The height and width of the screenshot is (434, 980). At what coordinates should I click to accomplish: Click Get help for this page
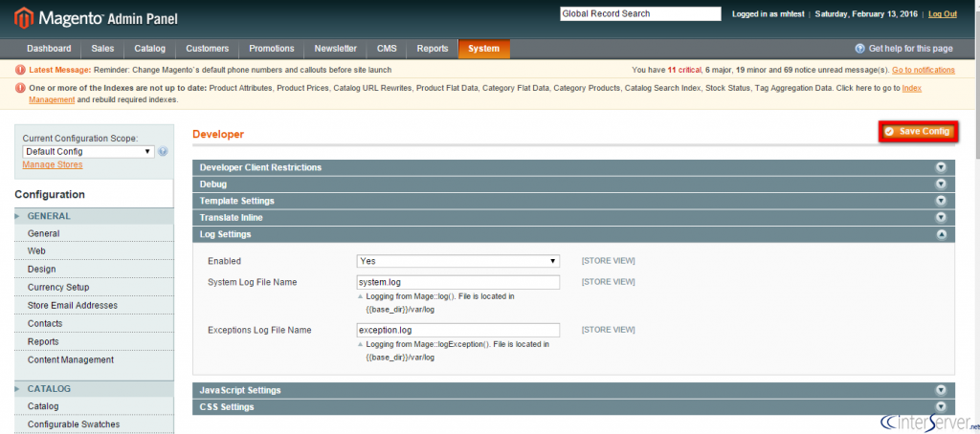(911, 48)
